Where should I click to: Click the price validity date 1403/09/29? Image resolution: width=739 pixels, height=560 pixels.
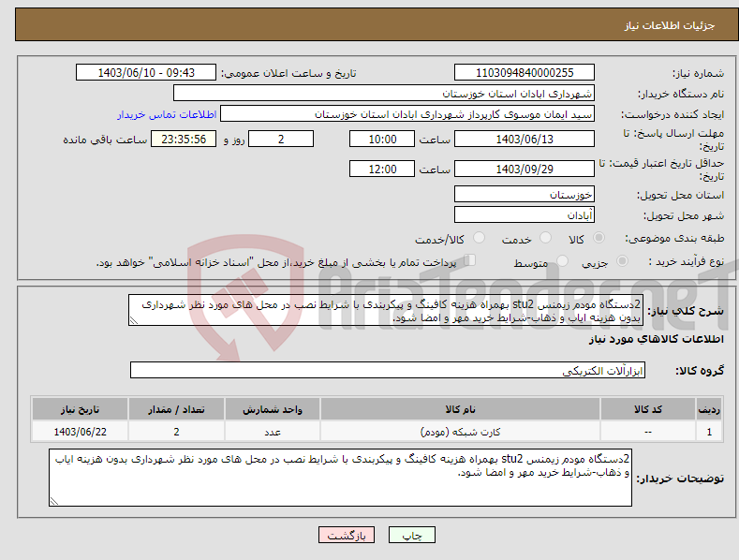pyautogui.click(x=525, y=169)
